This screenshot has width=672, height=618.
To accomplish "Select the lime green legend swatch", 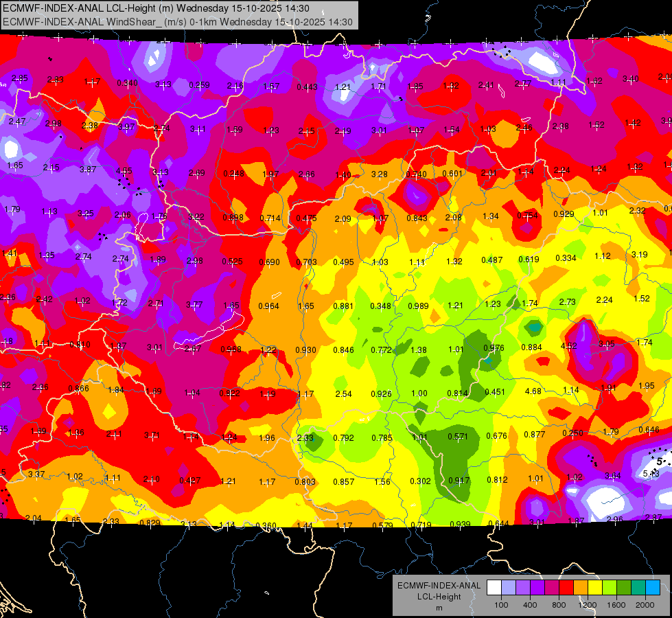I will pos(610,588).
